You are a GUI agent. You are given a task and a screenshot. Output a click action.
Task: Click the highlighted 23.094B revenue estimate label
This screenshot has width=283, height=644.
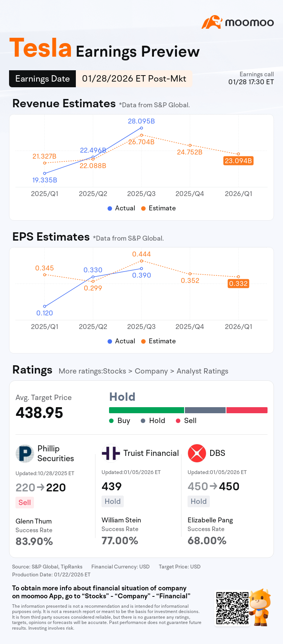point(238,161)
